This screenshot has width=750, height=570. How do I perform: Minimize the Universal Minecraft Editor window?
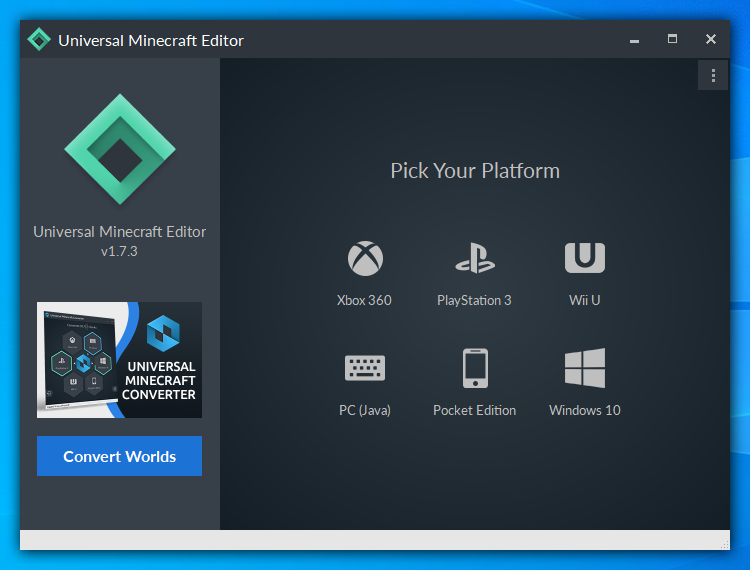point(634,40)
